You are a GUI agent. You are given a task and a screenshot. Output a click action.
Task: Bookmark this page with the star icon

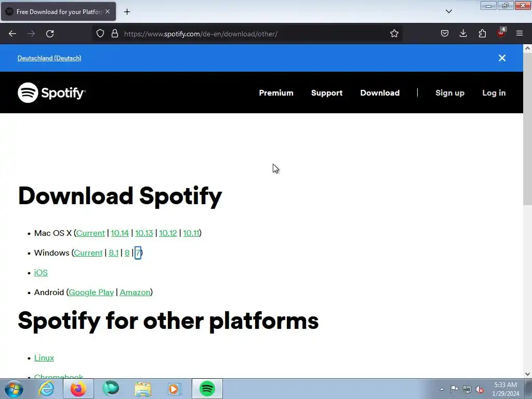tap(394, 34)
